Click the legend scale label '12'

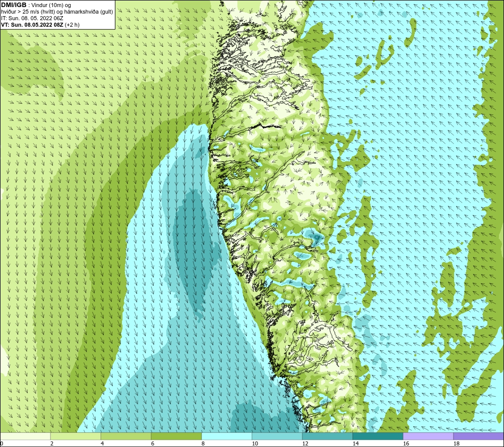coord(305,443)
